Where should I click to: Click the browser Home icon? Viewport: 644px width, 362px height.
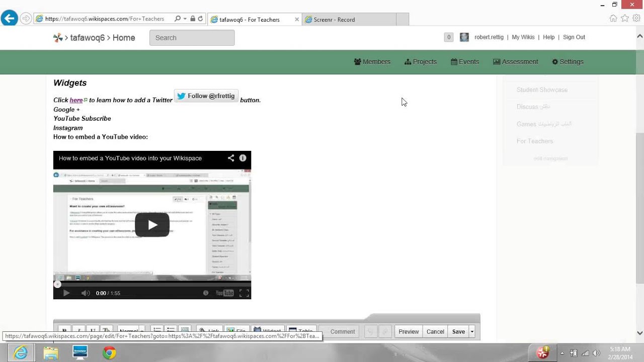point(613,19)
